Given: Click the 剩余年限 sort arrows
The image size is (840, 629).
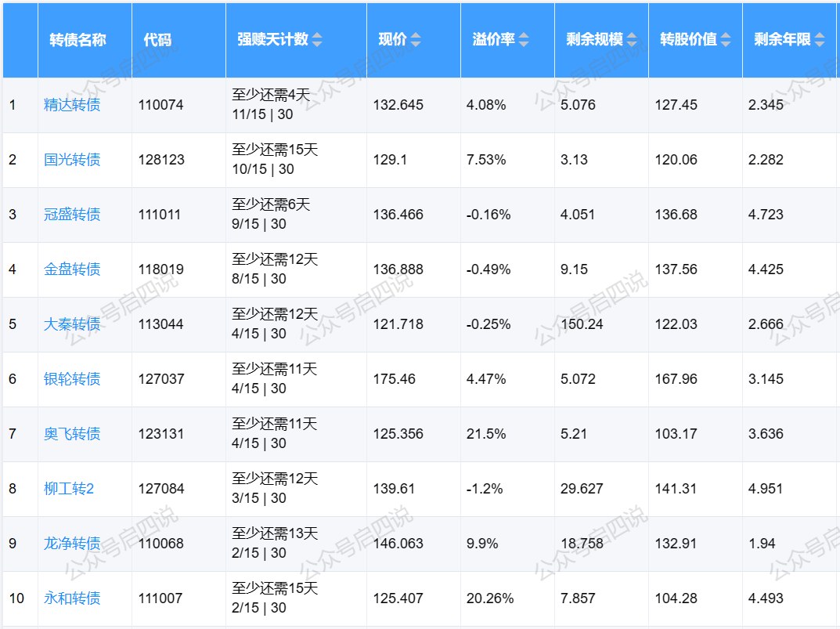Looking at the screenshot, I should pos(820,40).
